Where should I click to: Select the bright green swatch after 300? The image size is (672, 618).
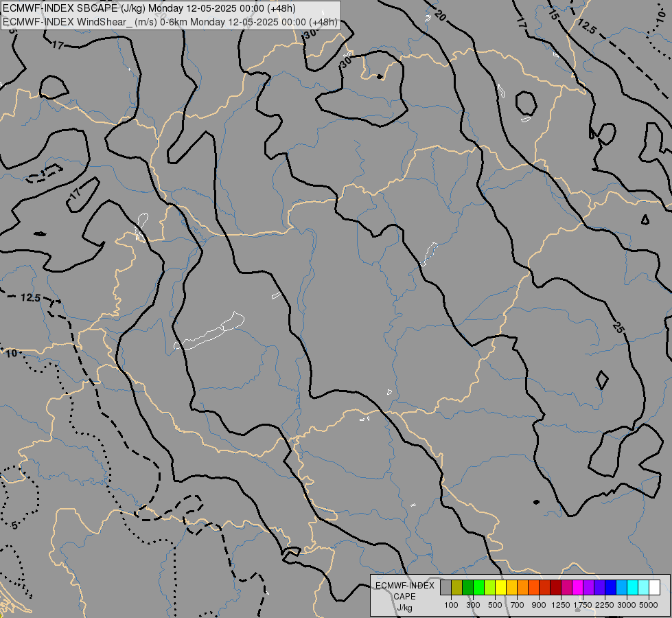[x=478, y=587]
